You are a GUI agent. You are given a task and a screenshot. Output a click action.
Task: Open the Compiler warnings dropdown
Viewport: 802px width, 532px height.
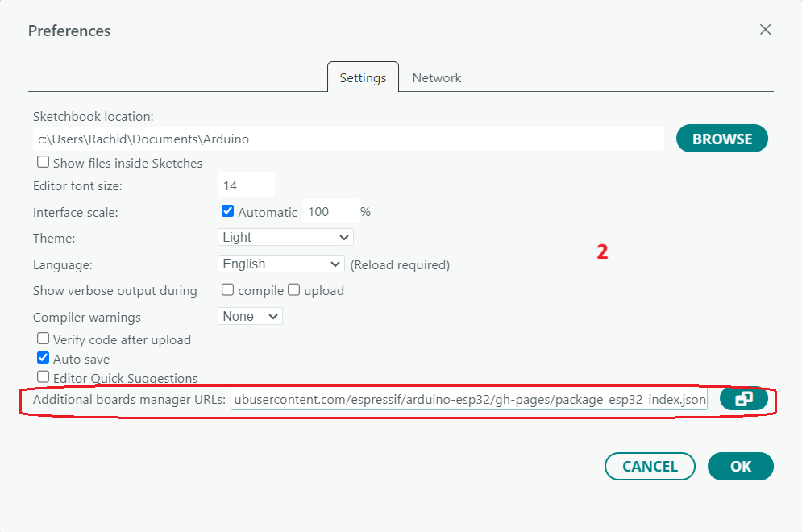[250, 316]
